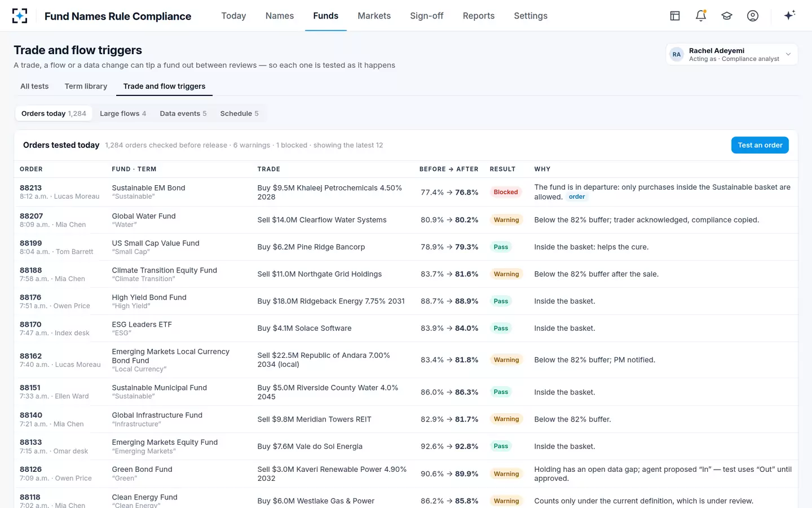Open the Names menu
The height and width of the screenshot is (508, 812).
point(280,16)
